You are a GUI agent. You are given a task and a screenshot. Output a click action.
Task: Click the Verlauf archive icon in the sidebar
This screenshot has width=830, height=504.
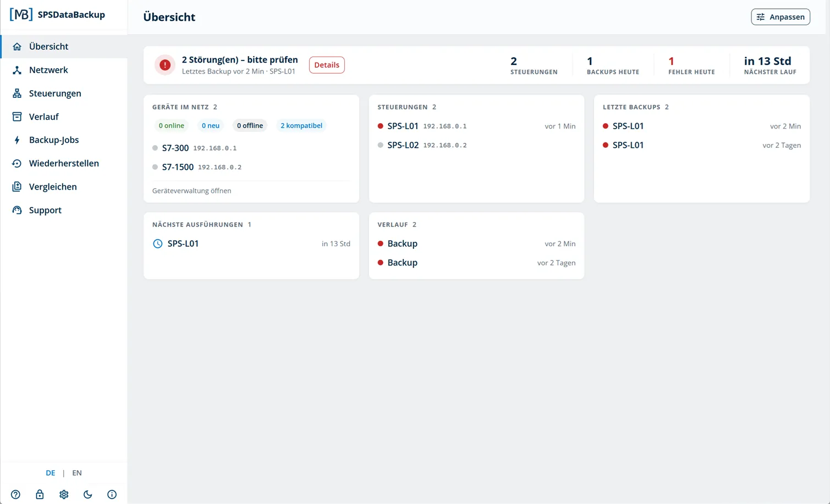coord(17,117)
